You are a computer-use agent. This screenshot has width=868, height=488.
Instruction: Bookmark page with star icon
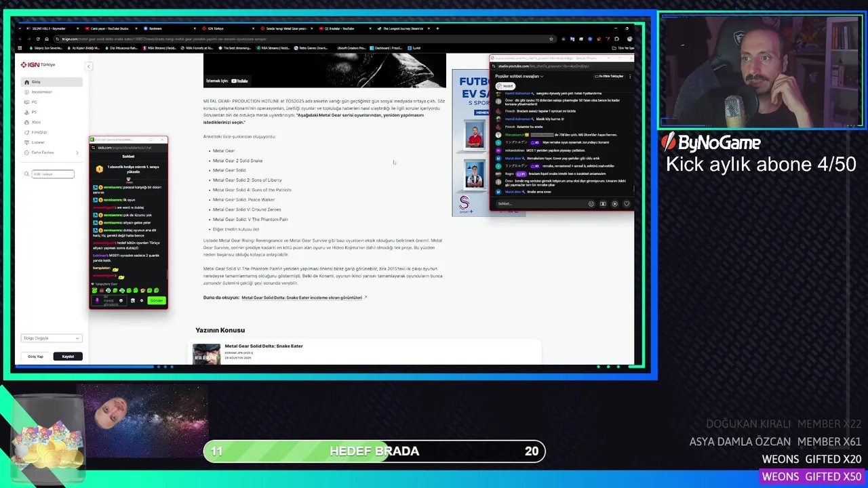(x=551, y=39)
